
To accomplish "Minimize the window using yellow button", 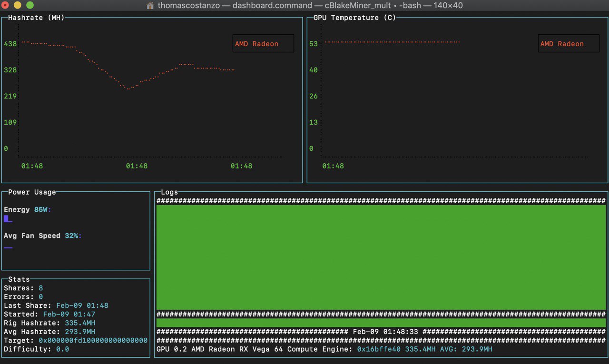I will 18,5.
